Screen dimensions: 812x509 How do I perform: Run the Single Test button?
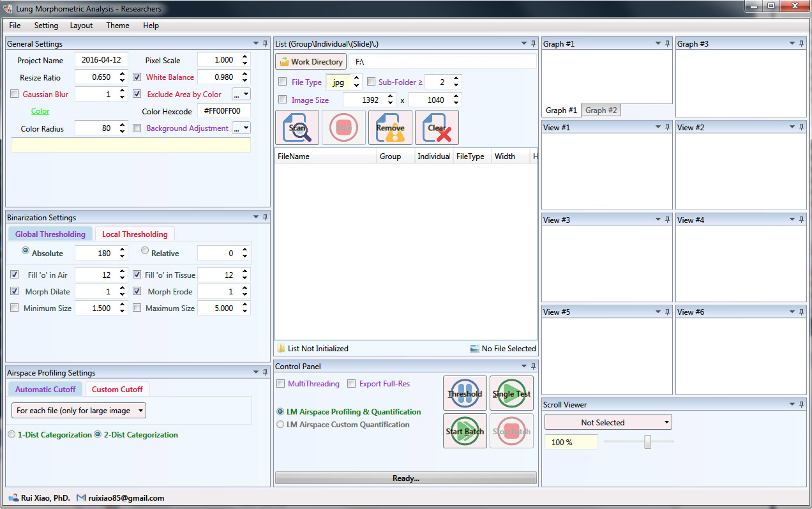[x=511, y=393]
